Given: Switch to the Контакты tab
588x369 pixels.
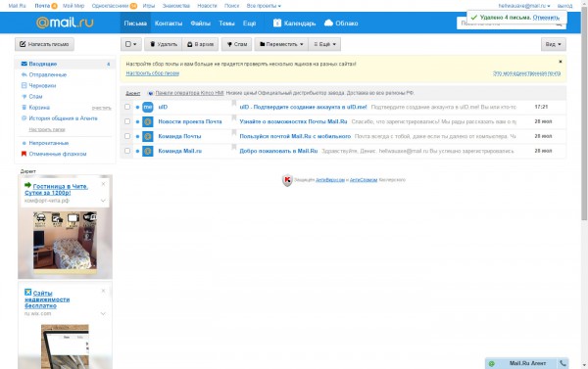Looking at the screenshot, I should (x=169, y=23).
